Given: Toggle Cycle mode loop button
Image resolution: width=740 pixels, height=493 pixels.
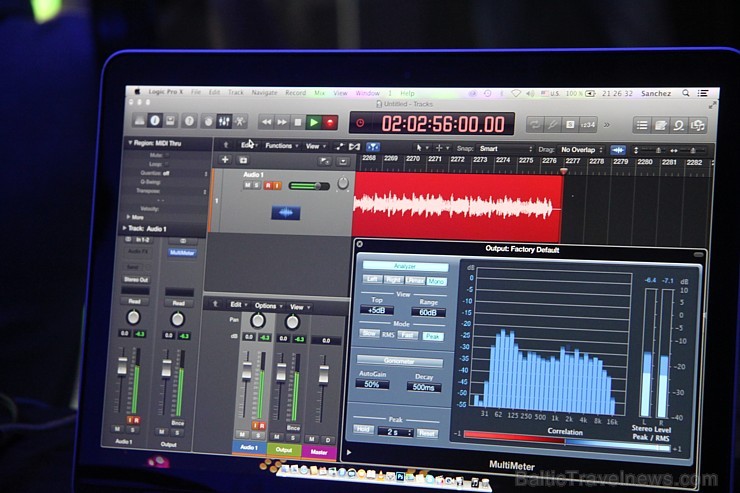Looking at the screenshot, I should [535, 125].
